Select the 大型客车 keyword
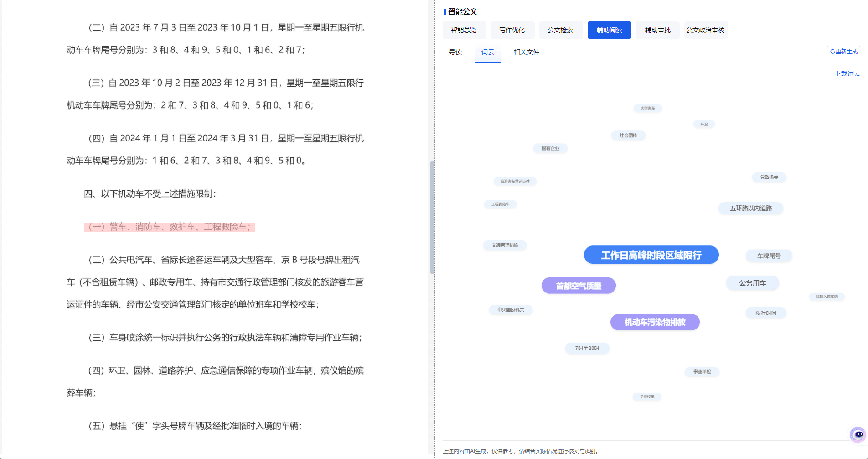This screenshot has height=459, width=868. pyautogui.click(x=647, y=108)
